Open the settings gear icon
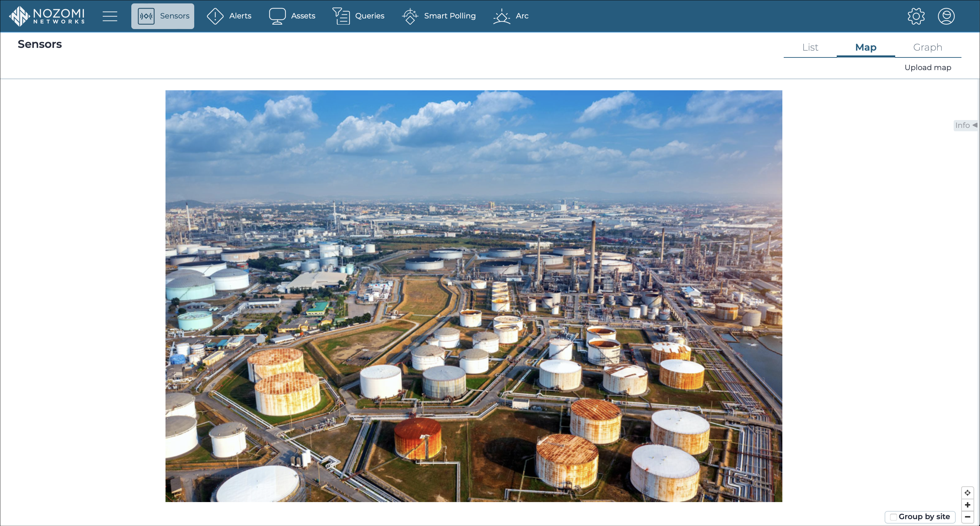 coord(916,16)
